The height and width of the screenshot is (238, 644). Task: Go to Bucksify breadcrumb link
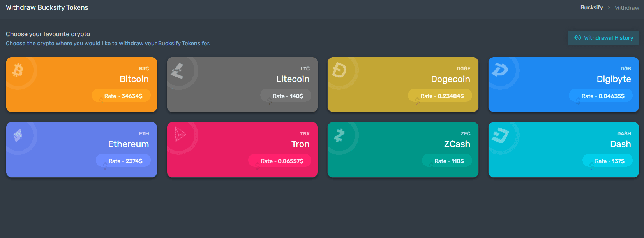tap(591, 7)
